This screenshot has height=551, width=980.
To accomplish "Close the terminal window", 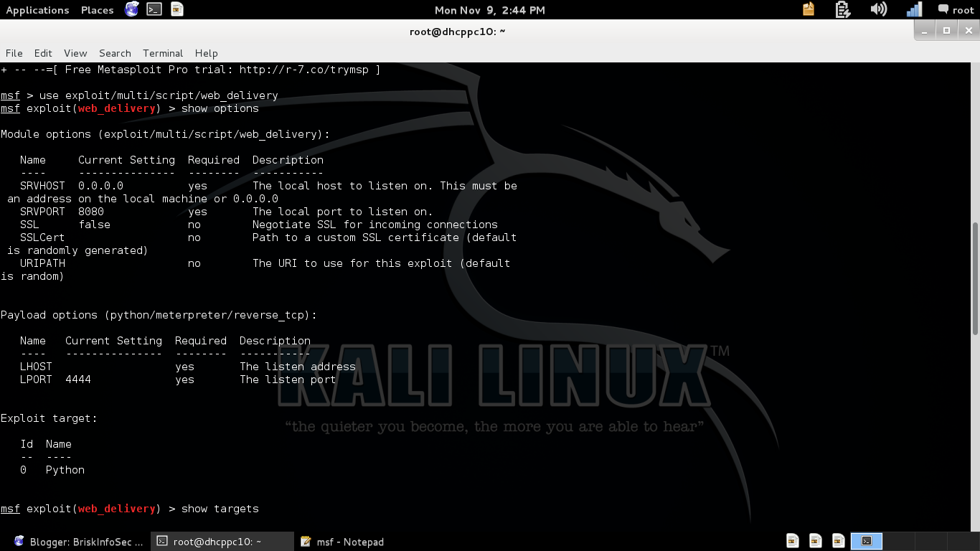I will 968,30.
